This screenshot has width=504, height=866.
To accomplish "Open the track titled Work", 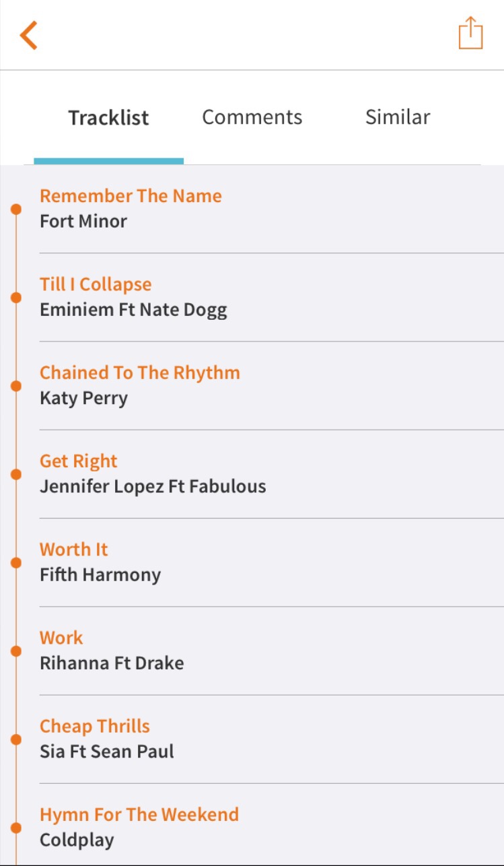I will (x=61, y=638).
